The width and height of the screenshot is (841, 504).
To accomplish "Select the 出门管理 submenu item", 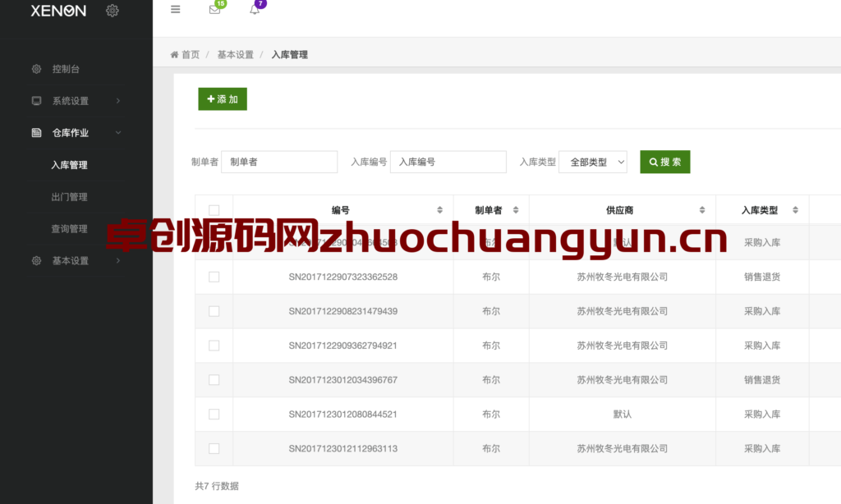I will (69, 197).
